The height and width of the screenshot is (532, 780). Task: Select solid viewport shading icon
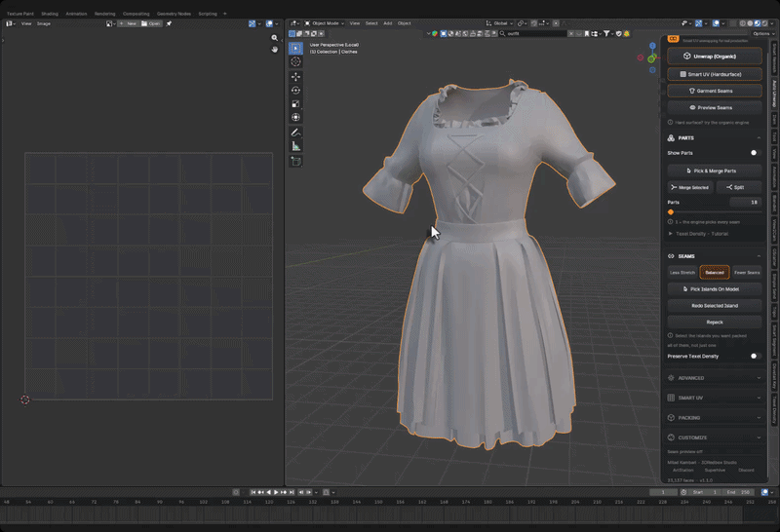point(750,23)
